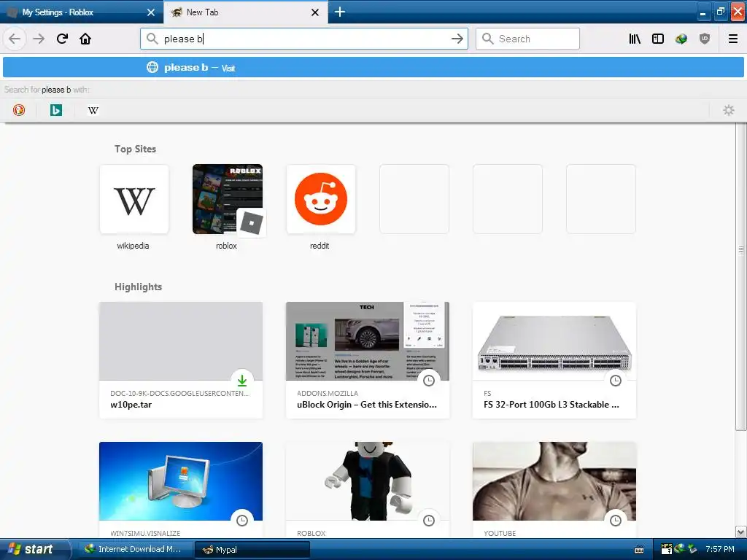The height and width of the screenshot is (560, 747).
Task: Click the 7:57 PM system clock
Action: pyautogui.click(x=720, y=549)
